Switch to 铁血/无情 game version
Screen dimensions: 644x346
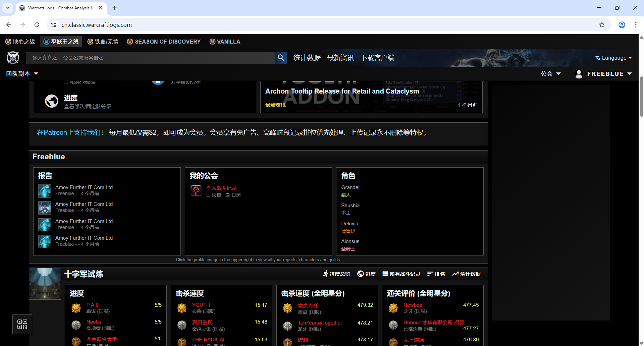click(103, 42)
